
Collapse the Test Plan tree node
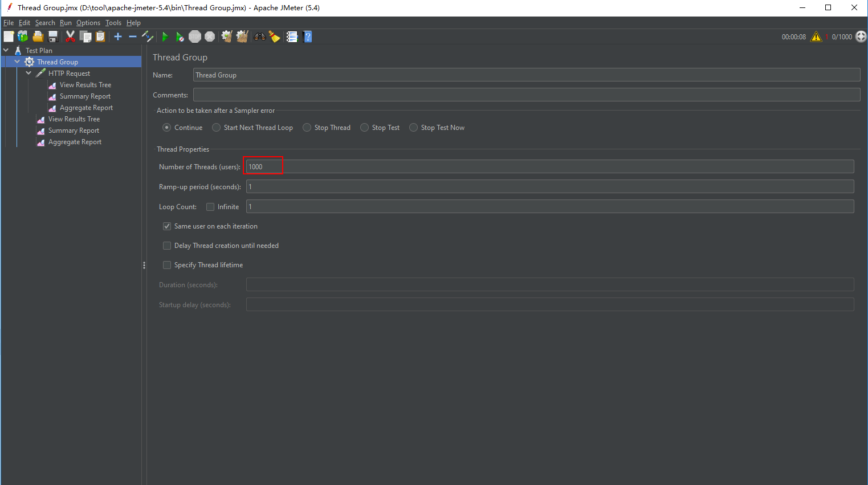(x=6, y=50)
